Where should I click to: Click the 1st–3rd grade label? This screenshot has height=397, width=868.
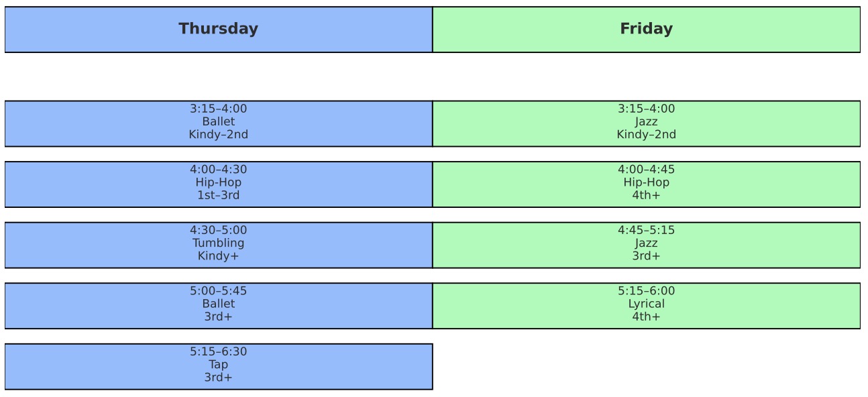[218, 195]
